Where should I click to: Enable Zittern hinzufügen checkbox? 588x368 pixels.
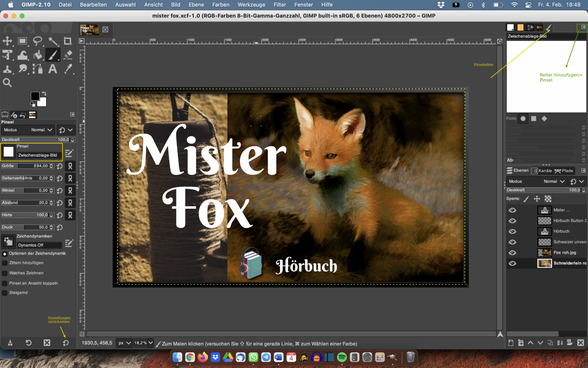(x=5, y=263)
